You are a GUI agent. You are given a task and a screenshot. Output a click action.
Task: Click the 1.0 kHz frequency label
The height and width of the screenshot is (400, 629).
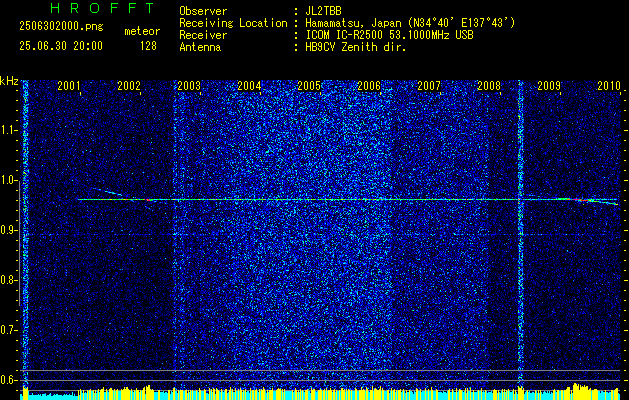point(9,180)
